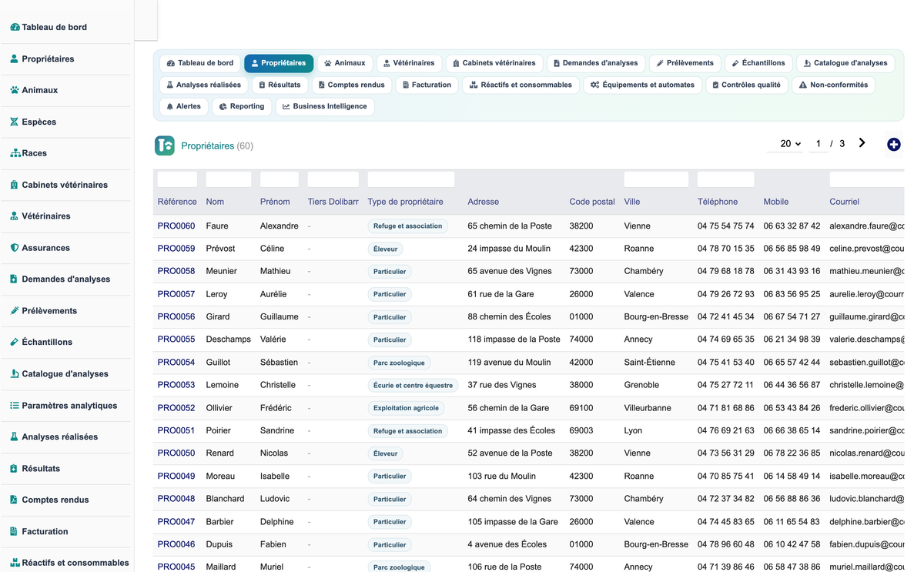Click the Téléphone filter input field

[x=726, y=179]
